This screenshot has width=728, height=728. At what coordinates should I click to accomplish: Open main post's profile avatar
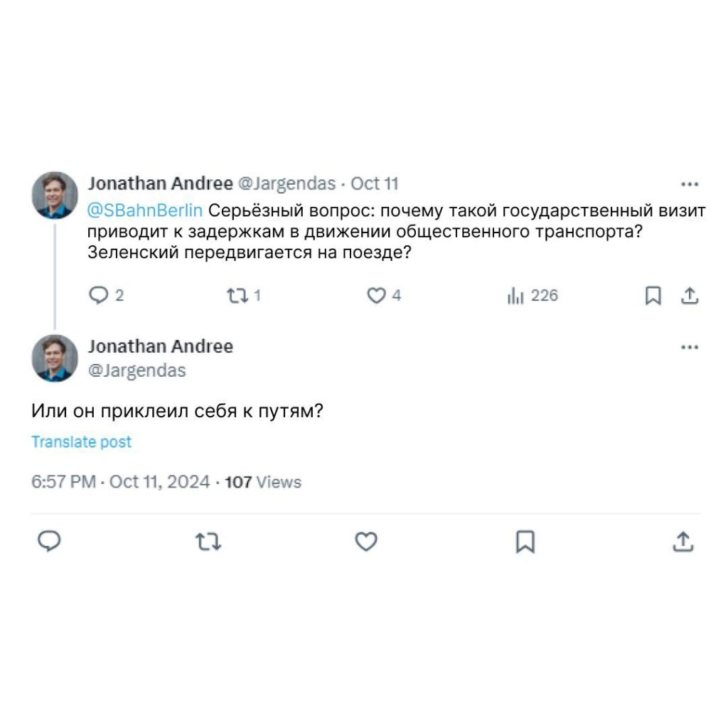(55, 358)
